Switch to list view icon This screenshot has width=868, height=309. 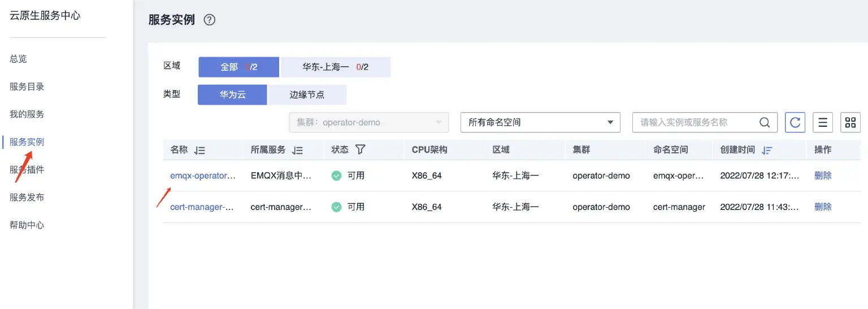823,122
